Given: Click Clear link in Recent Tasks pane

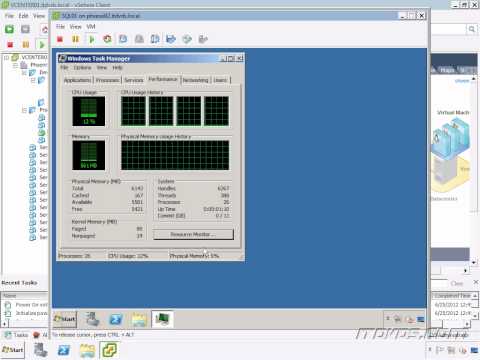Looking at the screenshot, I should tap(456, 283).
